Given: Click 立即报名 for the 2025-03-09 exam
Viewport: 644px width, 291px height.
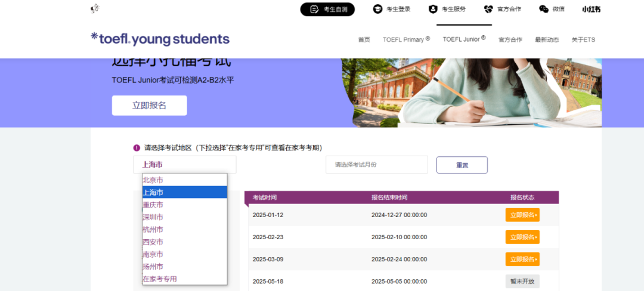Looking at the screenshot, I should [x=522, y=259].
